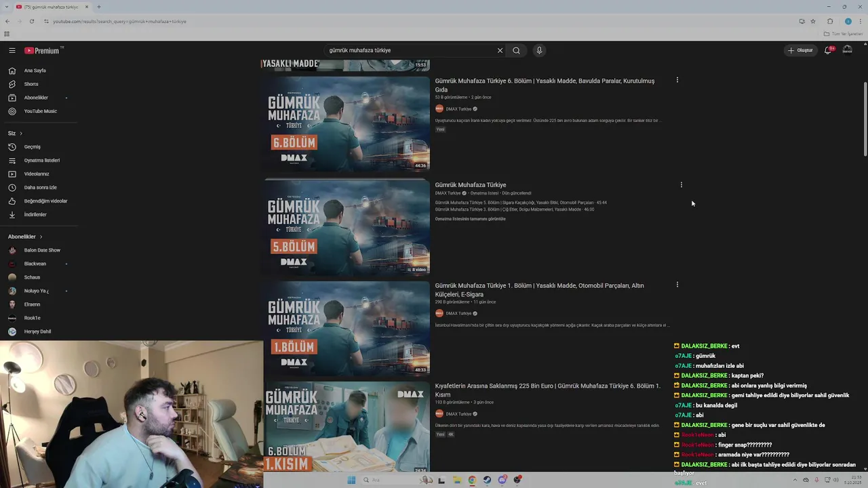Open the Windows Start button

pyautogui.click(x=351, y=480)
